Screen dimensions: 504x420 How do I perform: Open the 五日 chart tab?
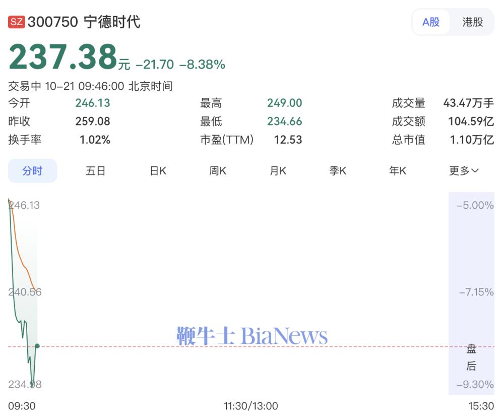[x=95, y=170]
